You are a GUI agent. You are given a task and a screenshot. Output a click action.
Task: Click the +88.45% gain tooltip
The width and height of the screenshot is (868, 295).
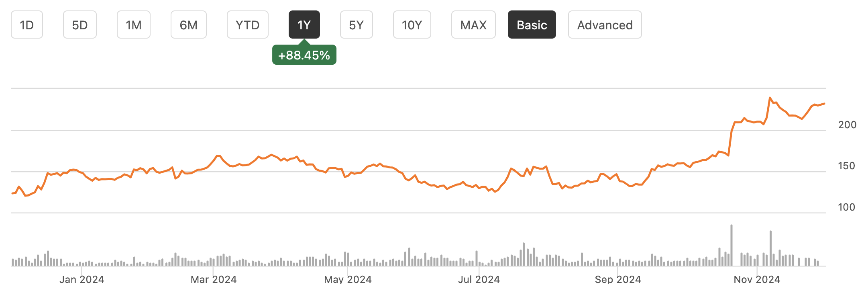304,55
